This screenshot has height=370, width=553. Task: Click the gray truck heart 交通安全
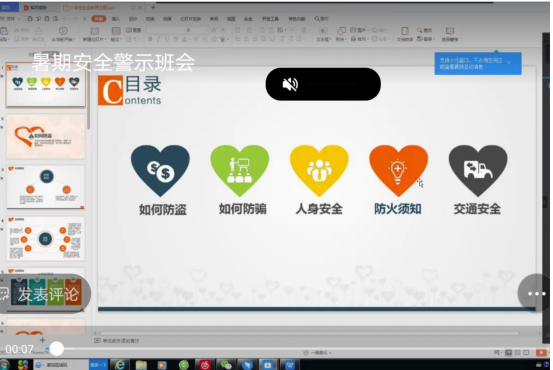click(x=478, y=171)
